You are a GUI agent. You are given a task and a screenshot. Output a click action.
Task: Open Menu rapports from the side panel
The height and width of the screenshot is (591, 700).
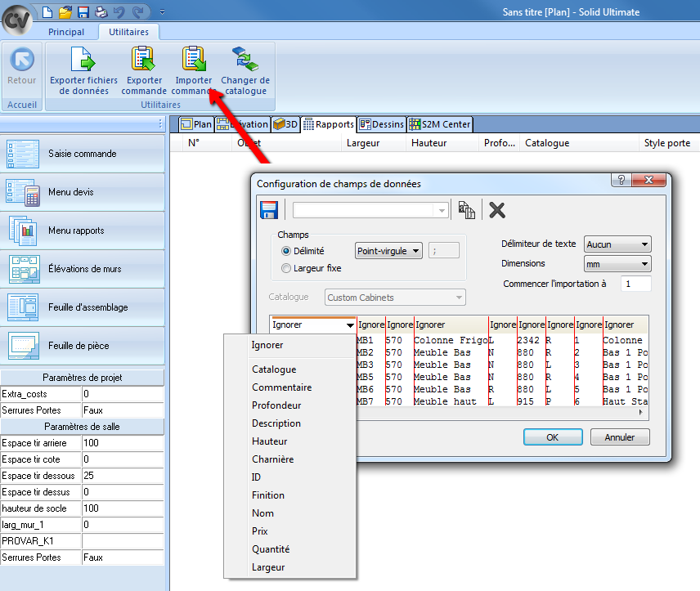[83, 231]
